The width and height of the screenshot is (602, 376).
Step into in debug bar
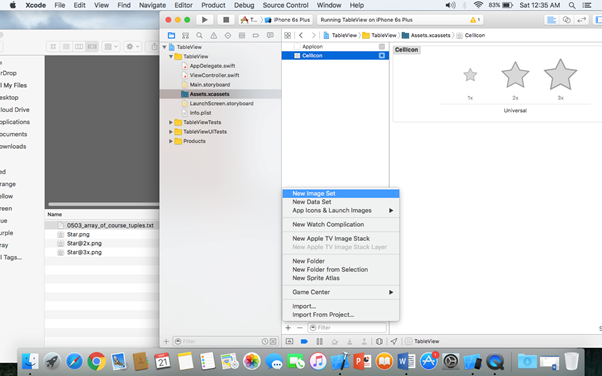(349, 341)
